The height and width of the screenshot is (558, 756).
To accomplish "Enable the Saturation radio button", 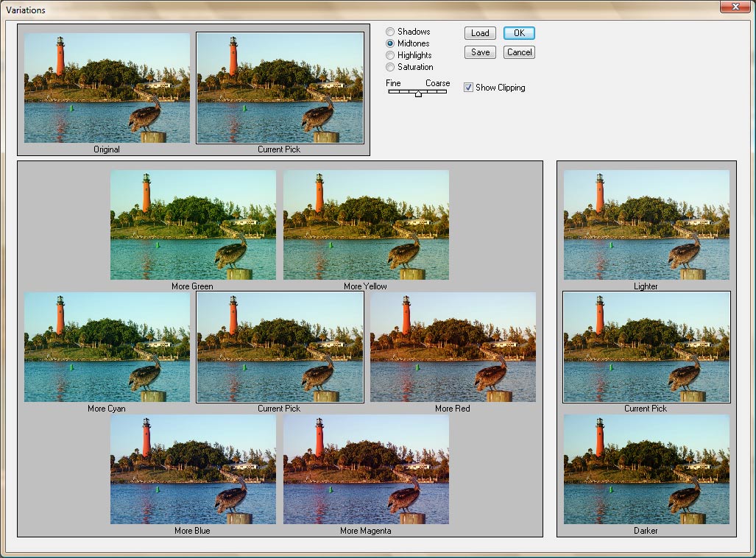I will (390, 67).
